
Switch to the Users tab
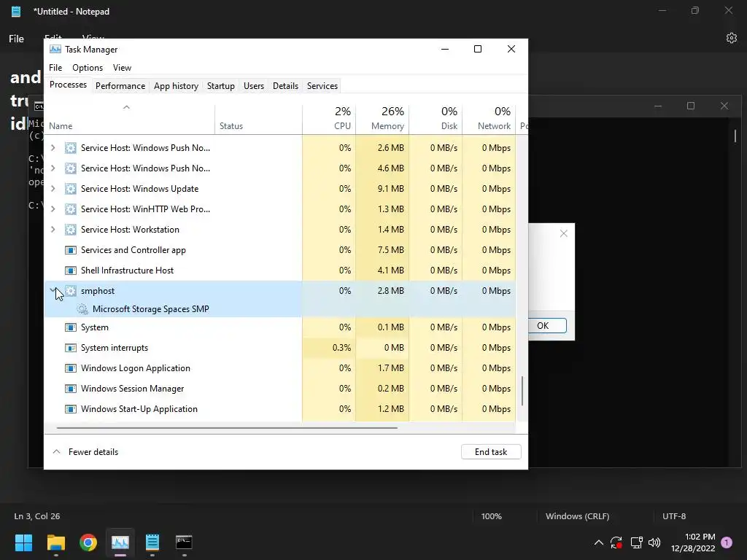point(253,86)
